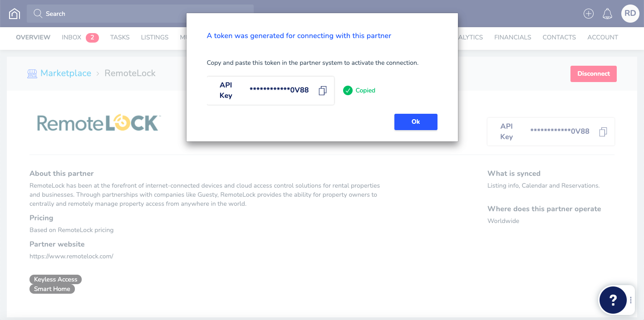Open the plus (create new) icon
The height and width of the screenshot is (320, 644).
(x=588, y=14)
